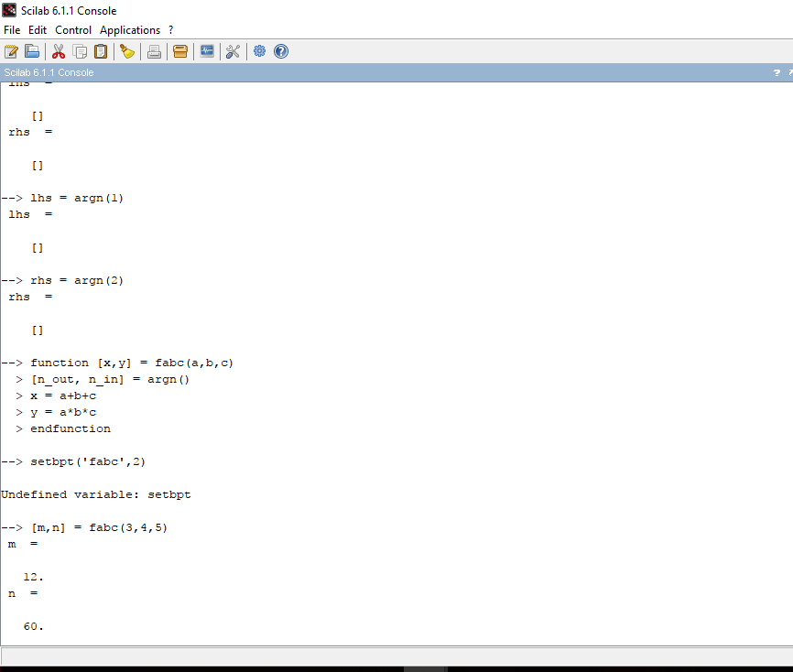Image resolution: width=793 pixels, height=672 pixels.
Task: Click the 'y = a*b*c' line
Action: pyautogui.click(x=63, y=413)
